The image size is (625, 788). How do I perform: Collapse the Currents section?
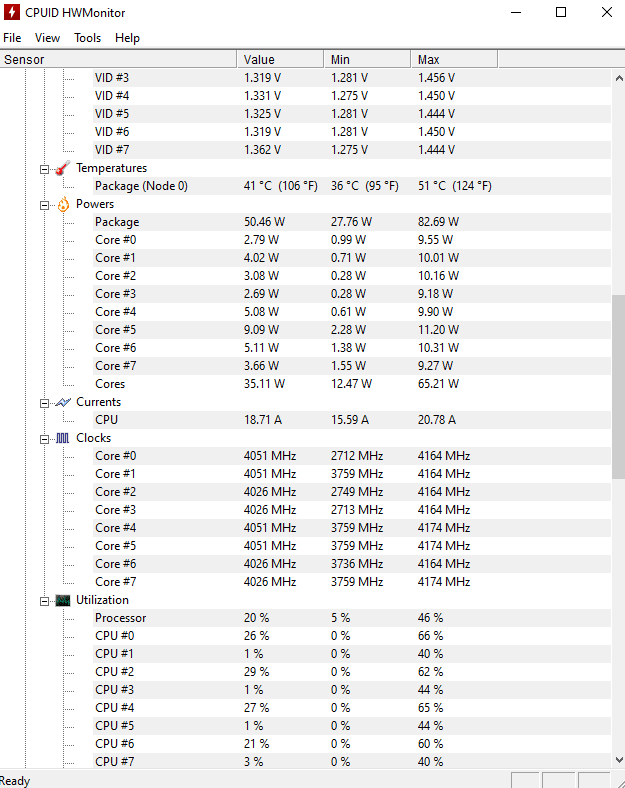(45, 403)
